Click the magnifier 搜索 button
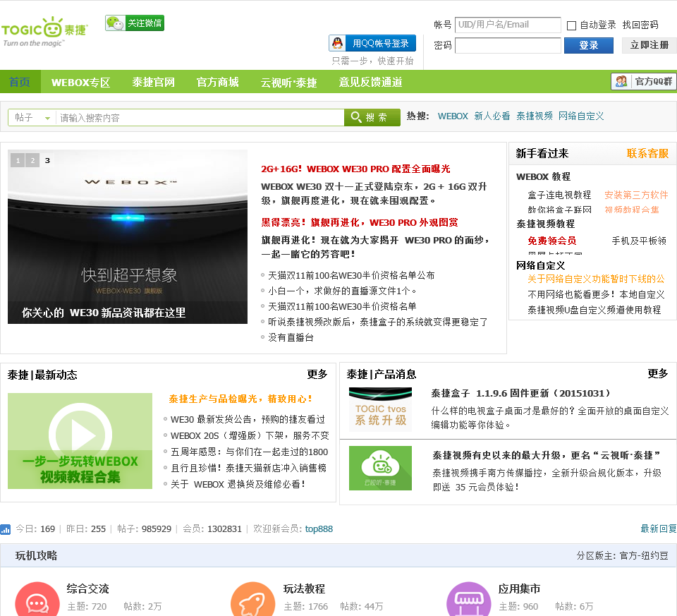Screen dimensions: 677x616 372,117
